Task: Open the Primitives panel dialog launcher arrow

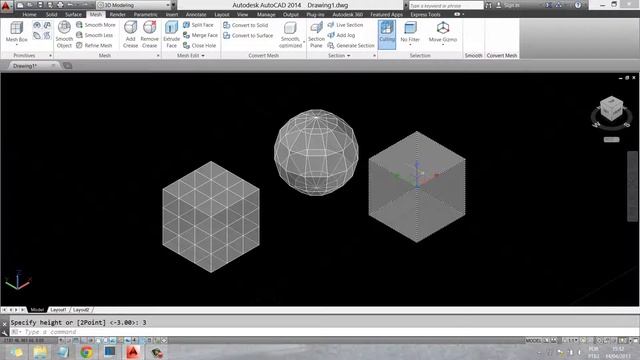Action: pos(50,56)
